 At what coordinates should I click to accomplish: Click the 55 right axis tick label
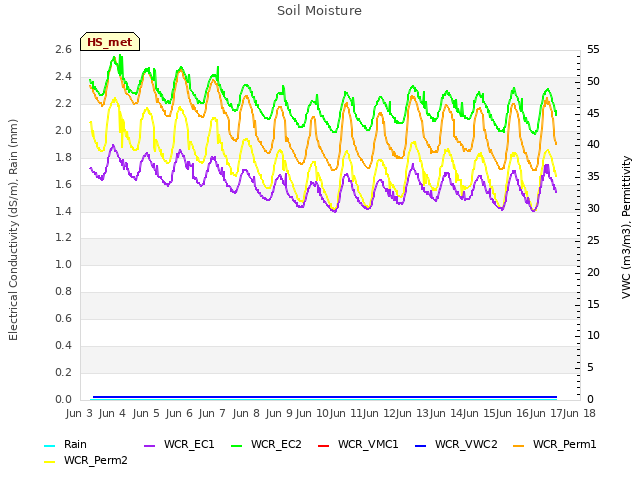(x=593, y=49)
